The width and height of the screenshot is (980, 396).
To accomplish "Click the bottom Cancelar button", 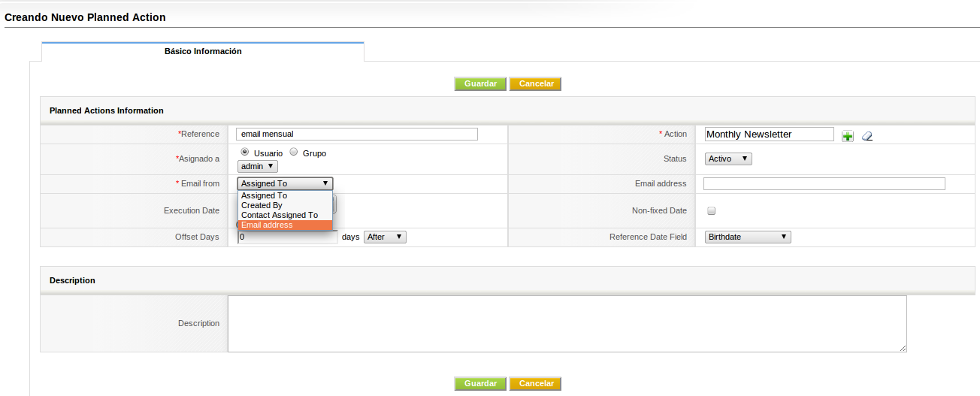I will click(536, 383).
